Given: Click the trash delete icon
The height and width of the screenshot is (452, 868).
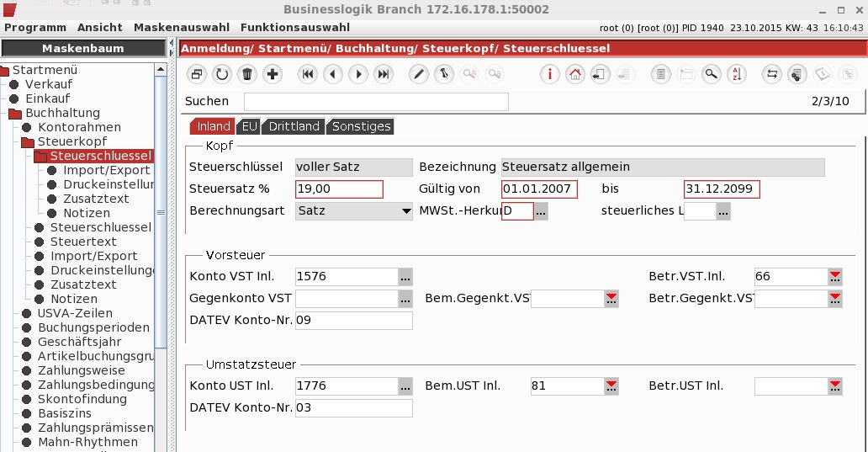Looking at the screenshot, I should pyautogui.click(x=247, y=74).
